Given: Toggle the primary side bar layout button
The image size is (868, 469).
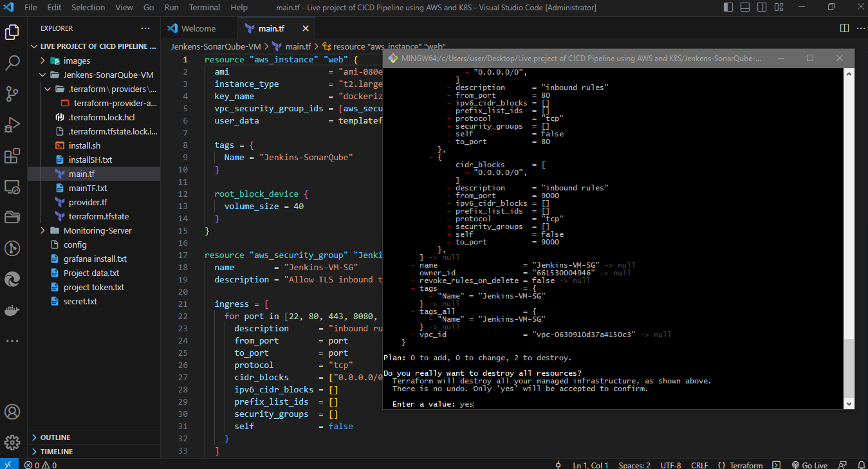Looking at the screenshot, I should tap(728, 8).
